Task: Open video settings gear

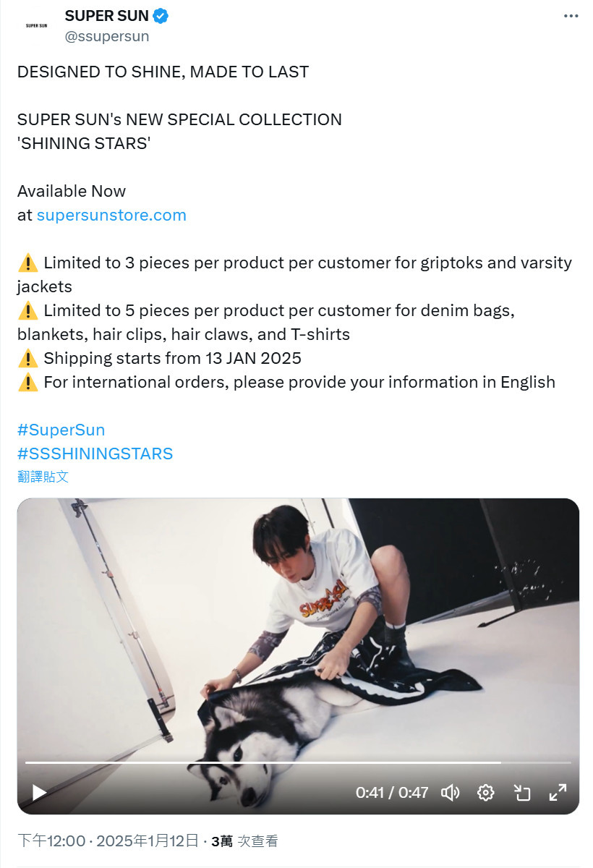Action: coord(486,793)
